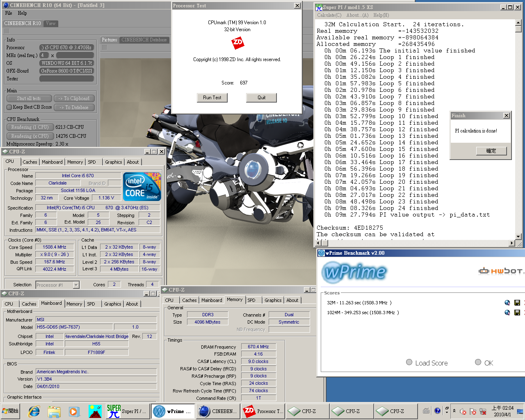The image size is (525, 420).
Task: Click Run Test in Processor Test
Action: click(x=212, y=98)
